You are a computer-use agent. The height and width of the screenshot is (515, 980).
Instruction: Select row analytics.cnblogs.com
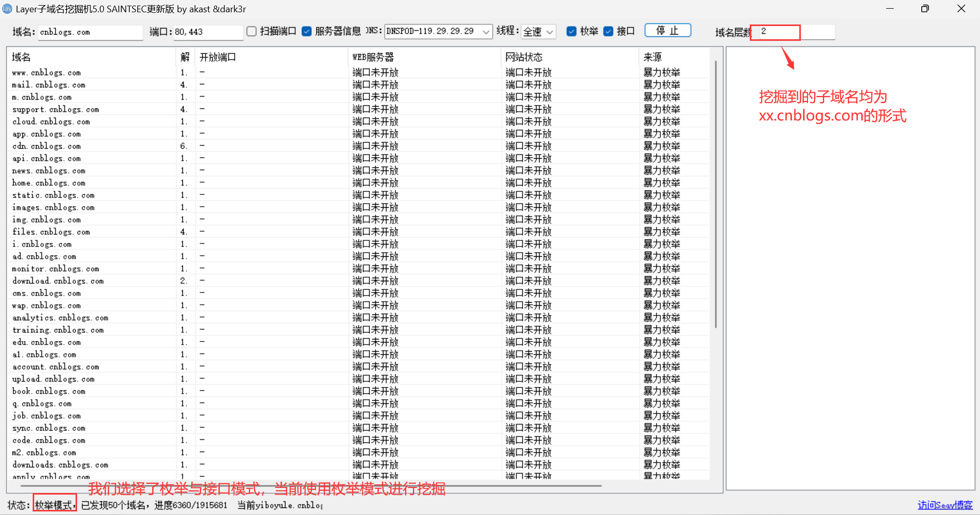point(359,317)
